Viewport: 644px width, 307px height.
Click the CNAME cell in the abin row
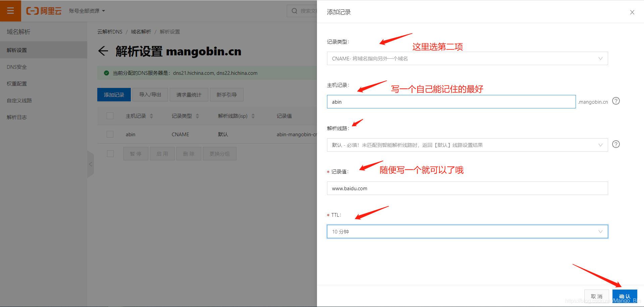pos(180,134)
